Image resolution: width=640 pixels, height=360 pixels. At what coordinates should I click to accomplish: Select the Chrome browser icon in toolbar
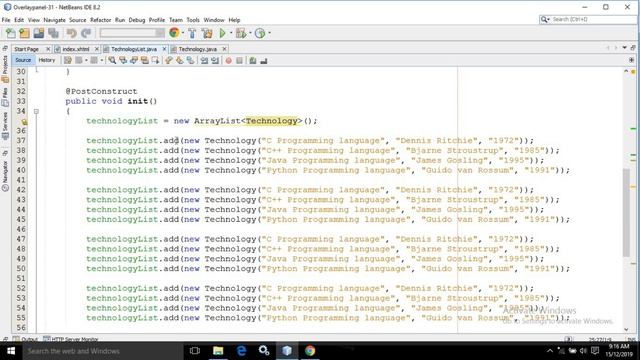[174, 33]
